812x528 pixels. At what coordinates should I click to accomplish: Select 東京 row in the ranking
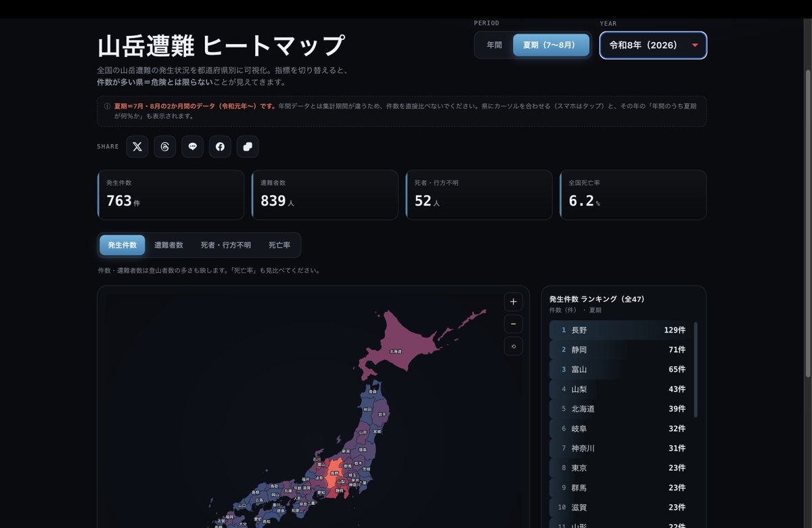click(x=620, y=468)
